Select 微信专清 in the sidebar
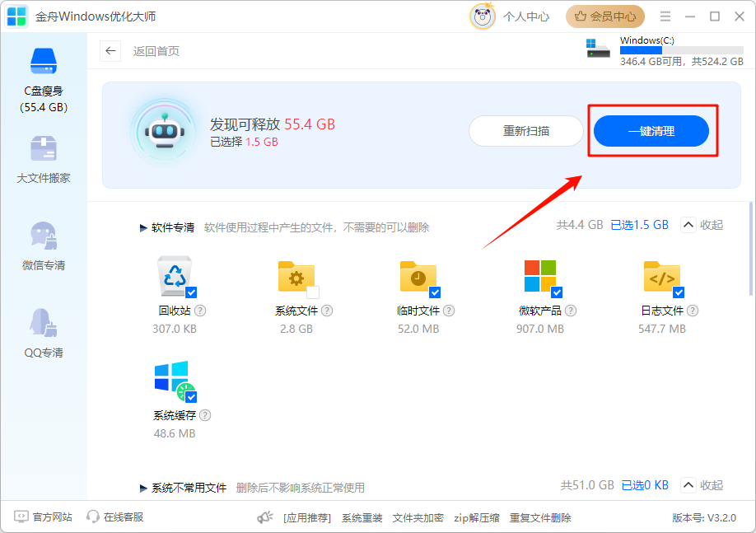The width and height of the screenshot is (756, 533). pos(43,243)
